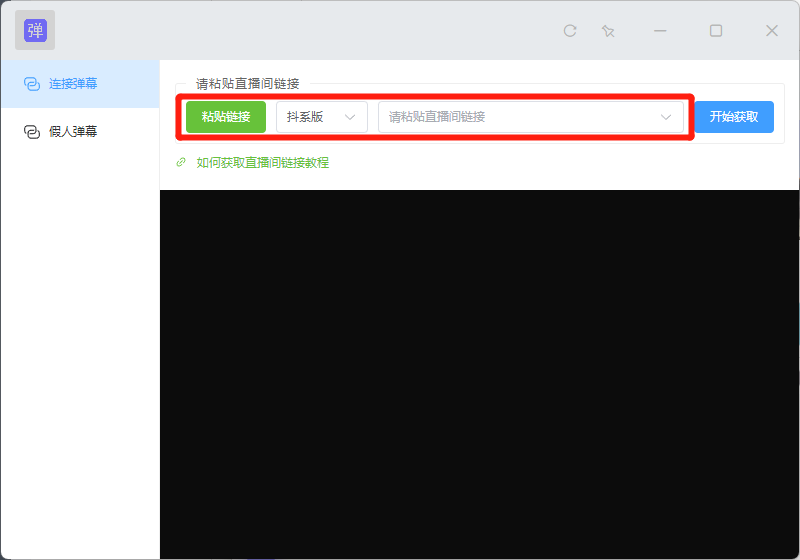This screenshot has width=800, height=560.
Task: Click the blue 开始获取 button
Action: 734,117
